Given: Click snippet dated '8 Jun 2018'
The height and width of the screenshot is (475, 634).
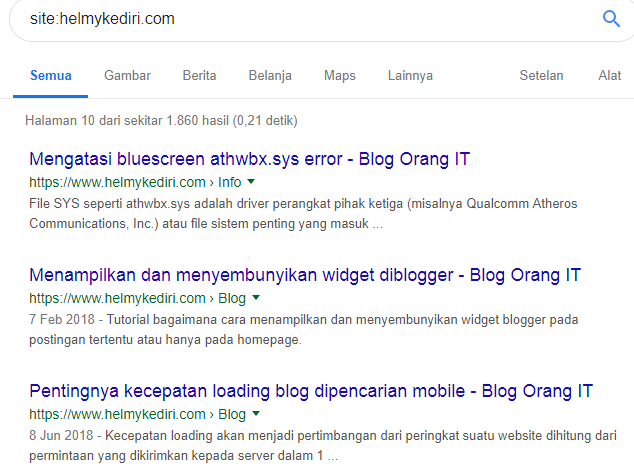Looking at the screenshot, I should 323,445.
